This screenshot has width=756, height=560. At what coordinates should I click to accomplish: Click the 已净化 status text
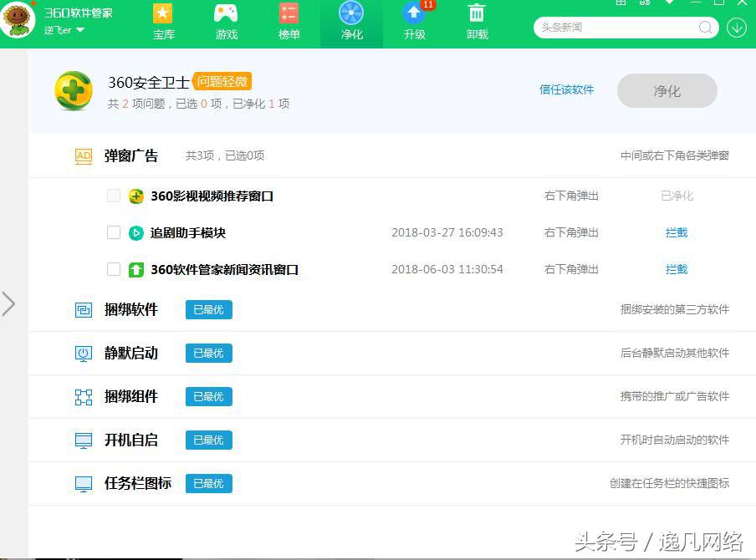pyautogui.click(x=677, y=196)
